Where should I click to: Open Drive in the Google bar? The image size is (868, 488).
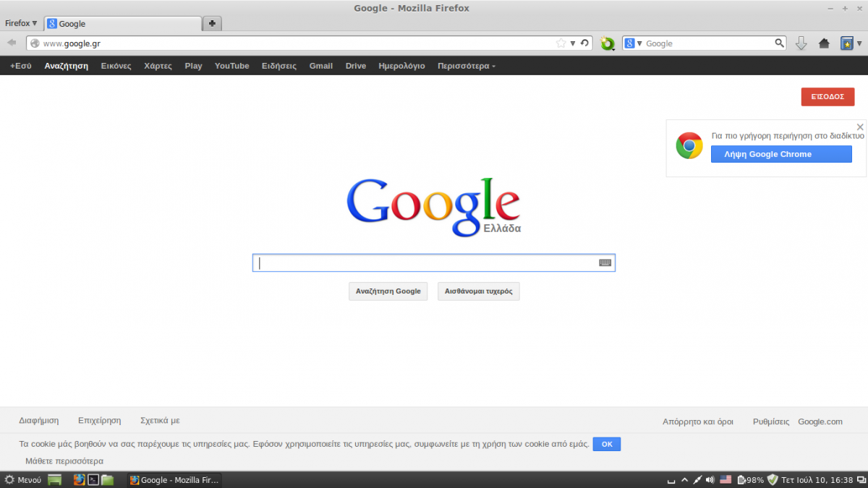click(356, 66)
